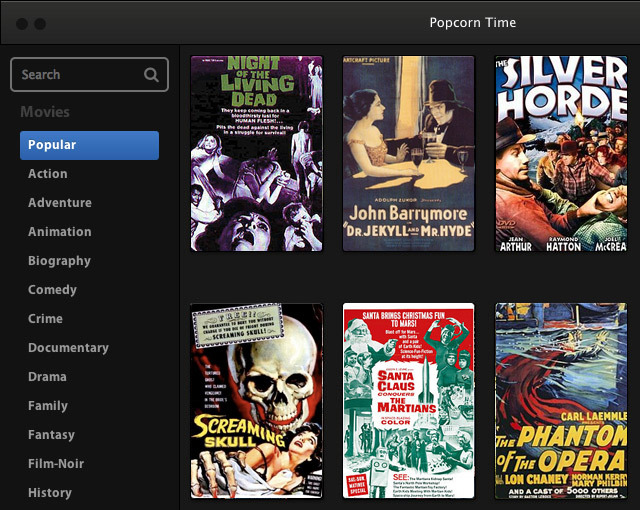Select Dr. Jekyll and Mr. Hyde poster
Viewport: 640px width, 510px height.
409,153
